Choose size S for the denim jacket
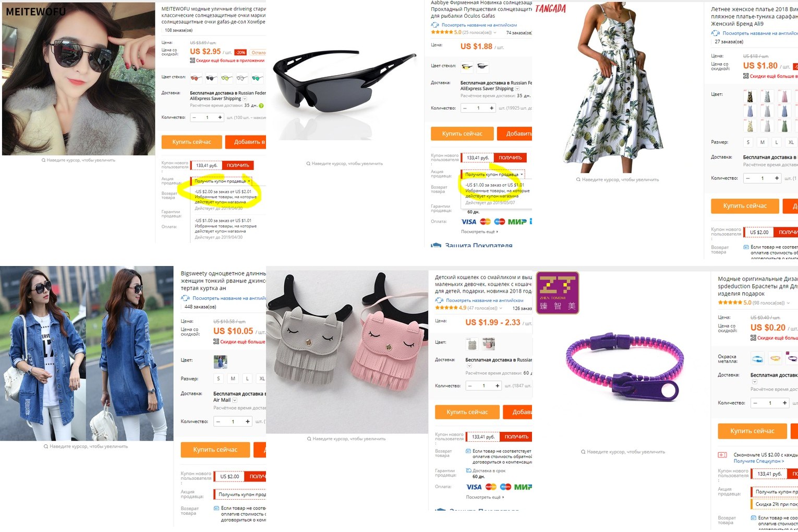Screen dimensions: 798x532 [x=219, y=379]
